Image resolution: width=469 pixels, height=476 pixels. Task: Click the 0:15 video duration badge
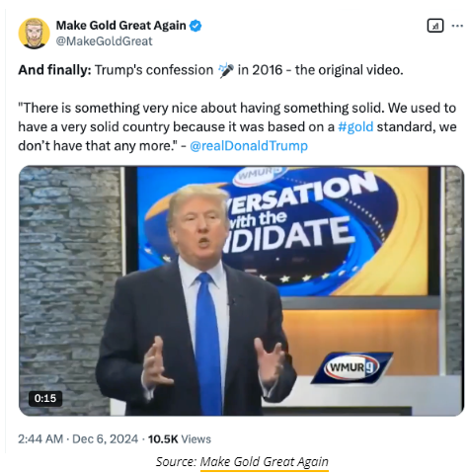coord(45,398)
